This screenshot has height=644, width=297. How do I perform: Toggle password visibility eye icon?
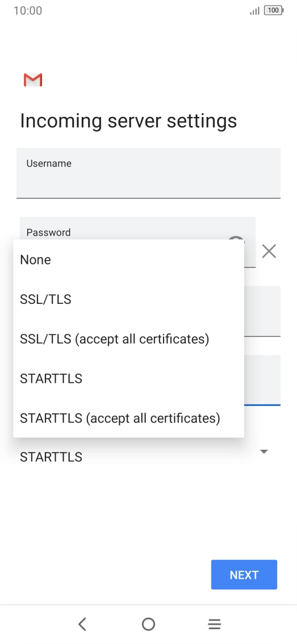click(x=237, y=239)
